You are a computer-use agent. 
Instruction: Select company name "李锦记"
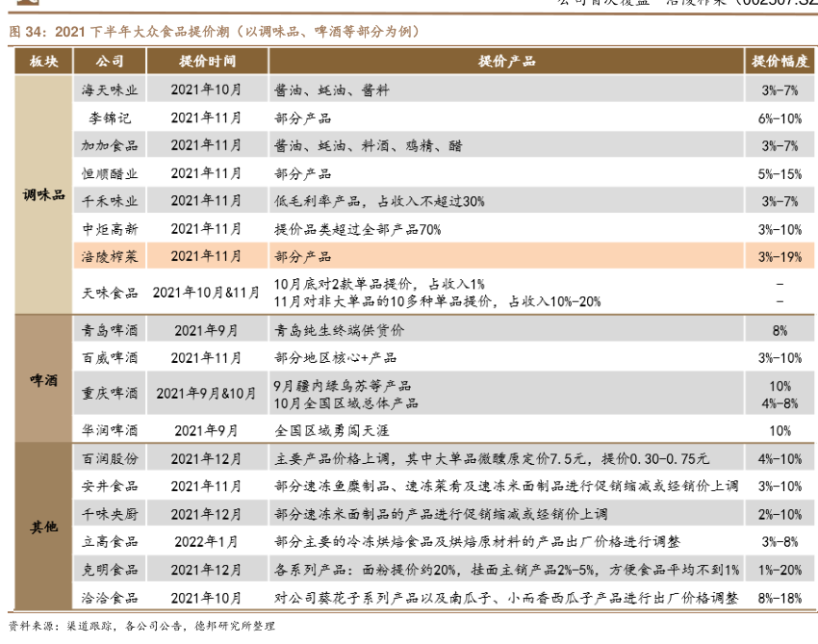110,118
